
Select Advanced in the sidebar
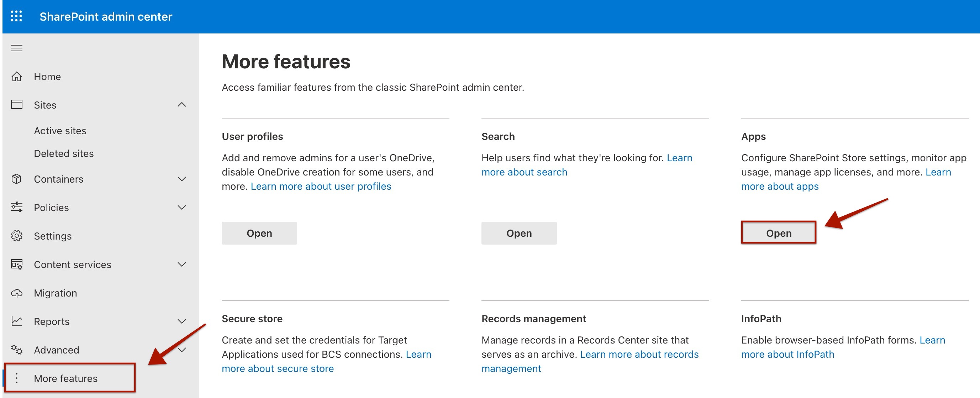pos(100,350)
